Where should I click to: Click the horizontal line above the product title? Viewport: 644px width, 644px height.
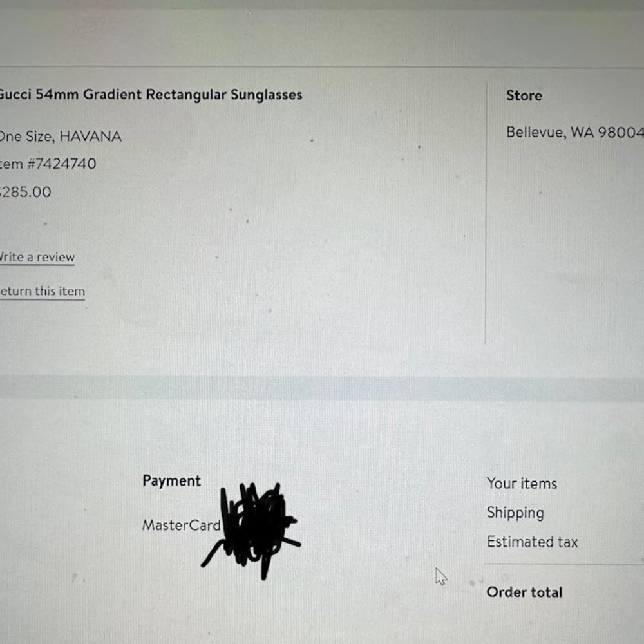point(322,66)
